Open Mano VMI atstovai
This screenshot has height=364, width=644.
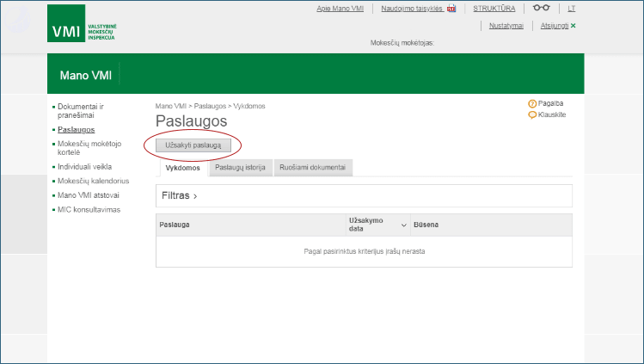click(x=89, y=195)
